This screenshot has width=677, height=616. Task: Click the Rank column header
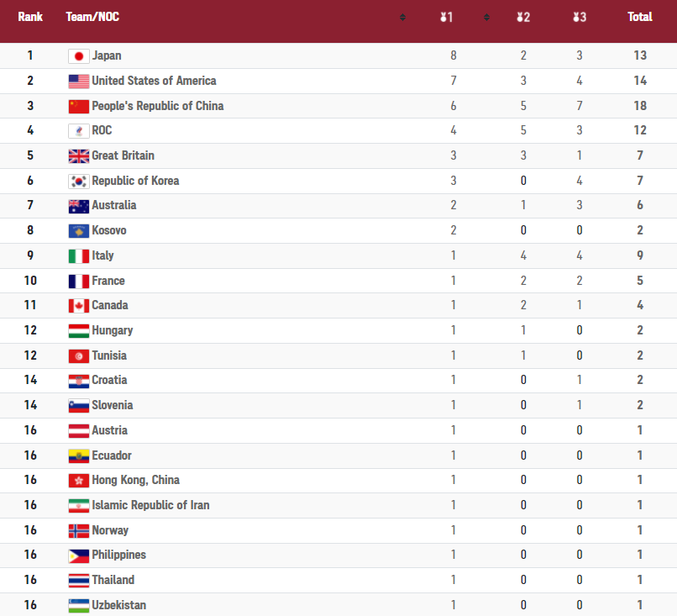click(30, 17)
